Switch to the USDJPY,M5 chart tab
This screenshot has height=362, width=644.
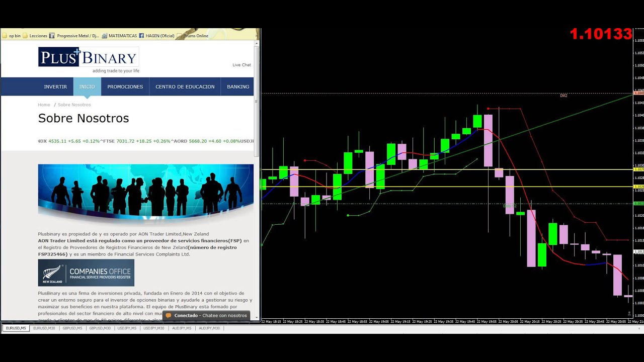click(128, 328)
